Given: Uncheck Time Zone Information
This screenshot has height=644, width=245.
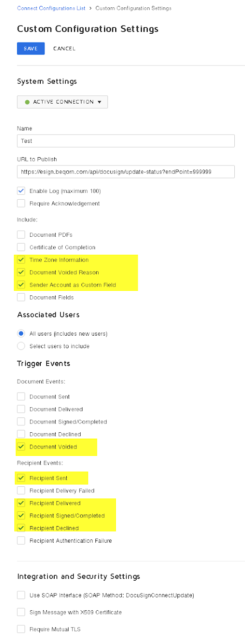Looking at the screenshot, I should (21, 260).
